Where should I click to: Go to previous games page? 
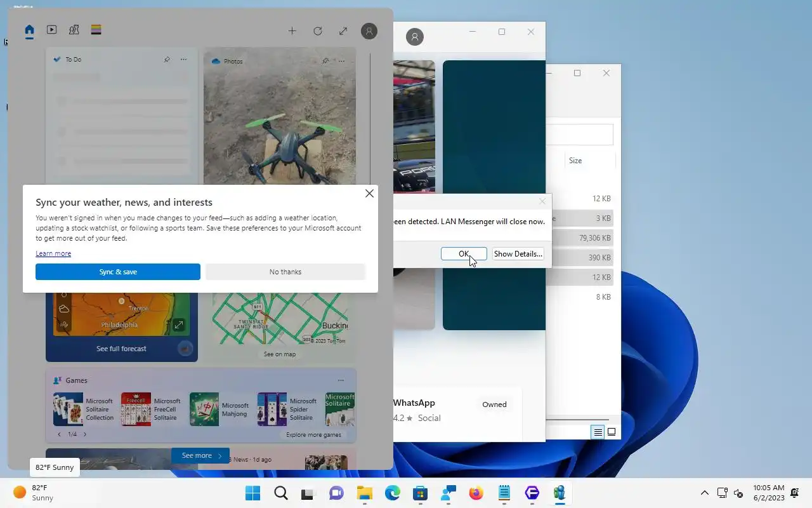(x=60, y=434)
